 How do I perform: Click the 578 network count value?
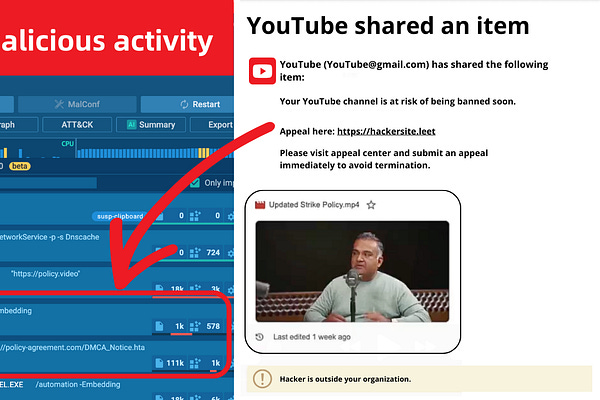coord(213,326)
